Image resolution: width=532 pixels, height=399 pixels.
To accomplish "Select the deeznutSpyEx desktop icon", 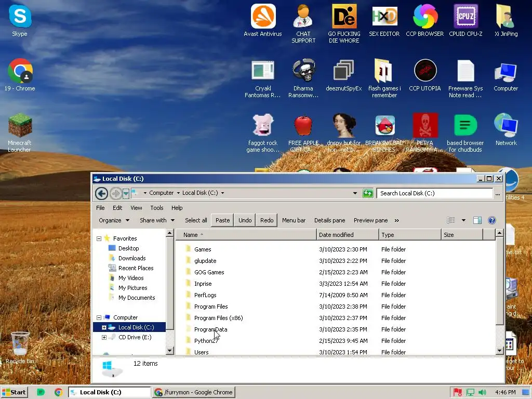I will [x=344, y=75].
